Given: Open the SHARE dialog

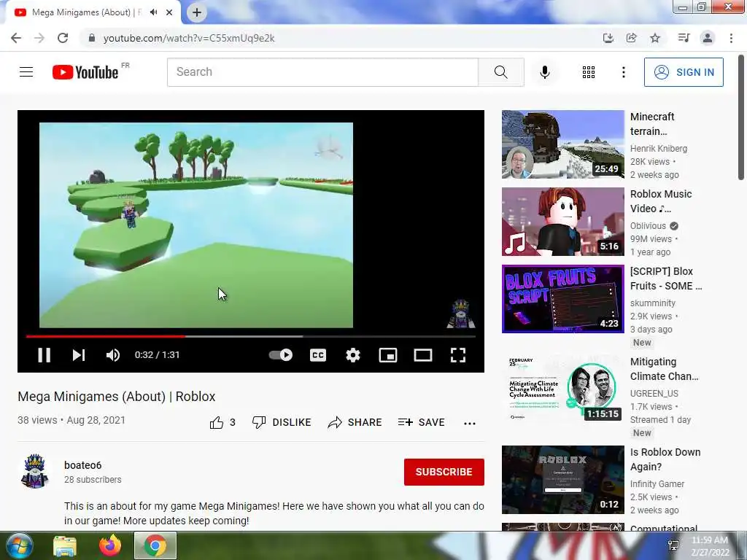Looking at the screenshot, I should 355,422.
